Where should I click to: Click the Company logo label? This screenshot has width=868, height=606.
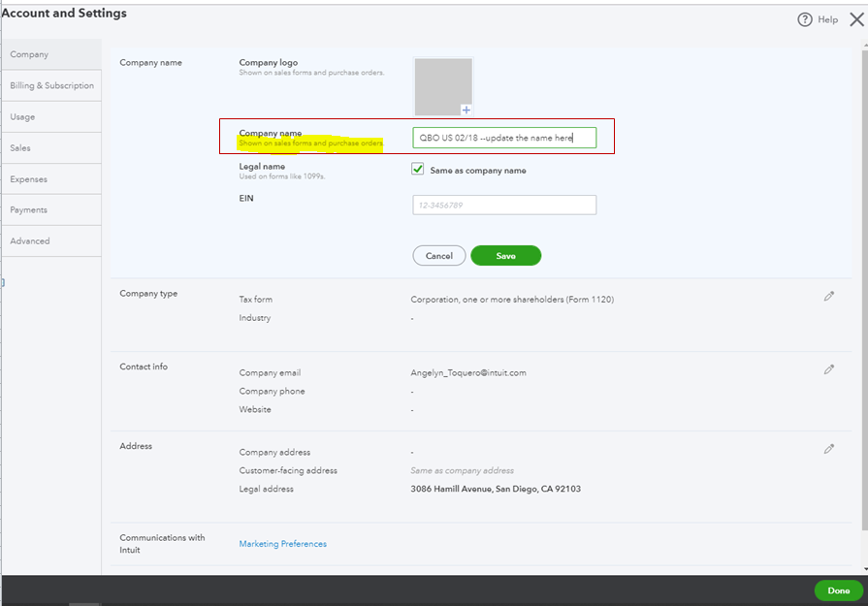click(x=269, y=62)
